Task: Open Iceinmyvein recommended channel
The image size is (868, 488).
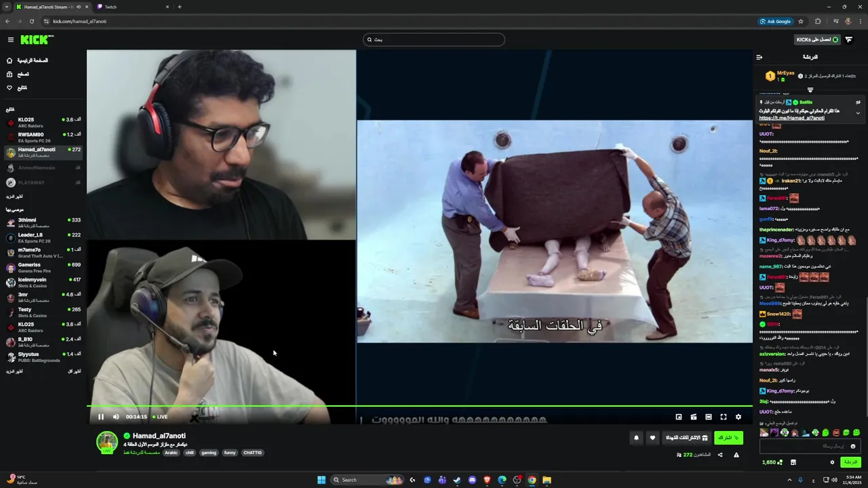Action: click(x=43, y=282)
